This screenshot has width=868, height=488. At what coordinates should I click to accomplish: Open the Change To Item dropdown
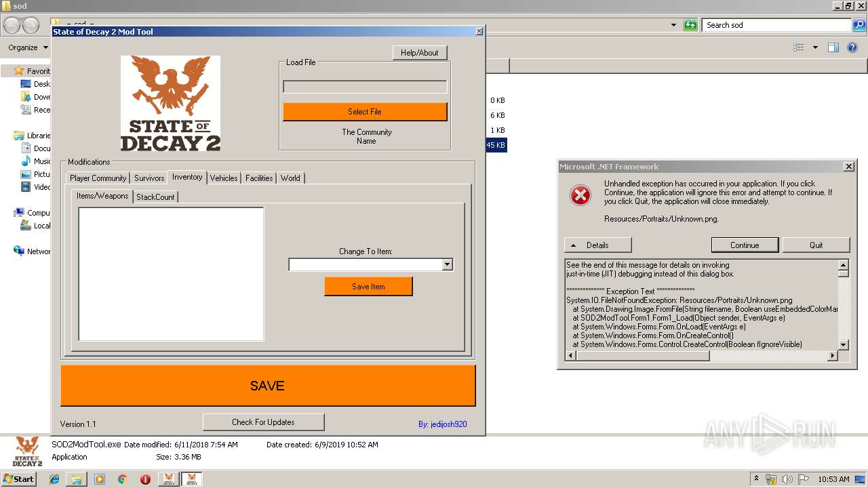[x=447, y=264]
